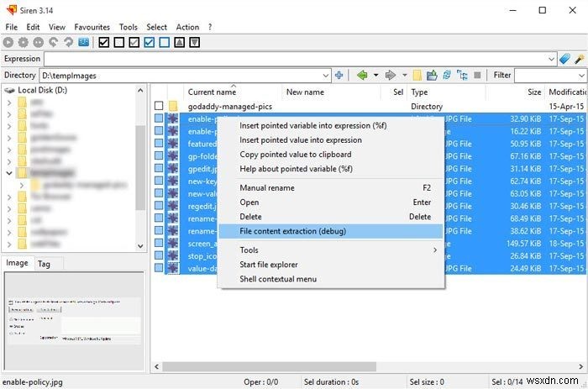Click the file list scroll right arrow
Image resolution: width=588 pixels, height=389 pixels.
click(x=581, y=366)
